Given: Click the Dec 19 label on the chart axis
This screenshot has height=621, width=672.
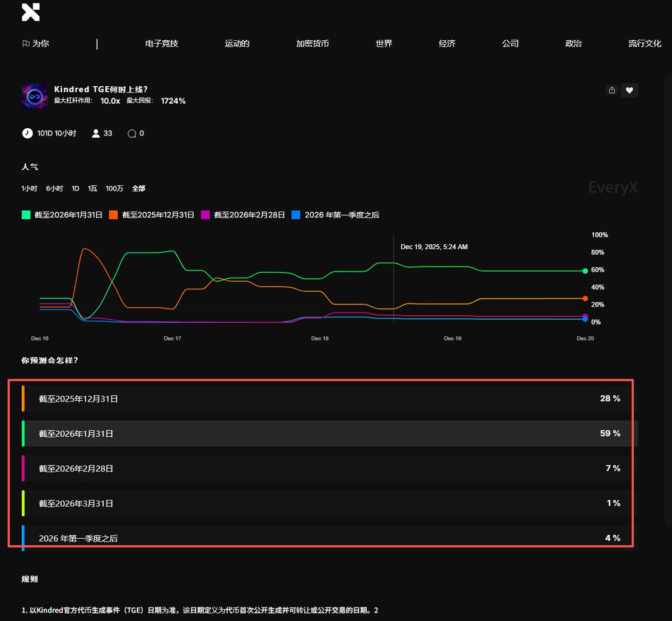Looking at the screenshot, I should click(x=452, y=338).
